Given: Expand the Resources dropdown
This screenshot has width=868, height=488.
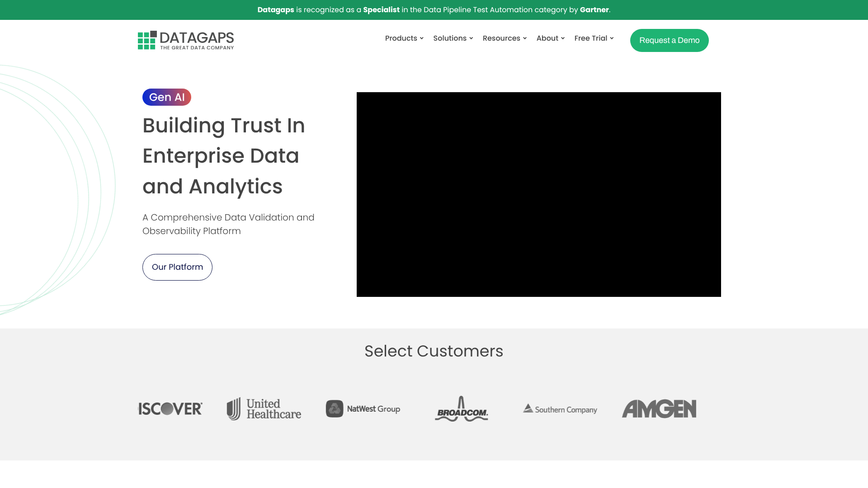Looking at the screenshot, I should (504, 38).
